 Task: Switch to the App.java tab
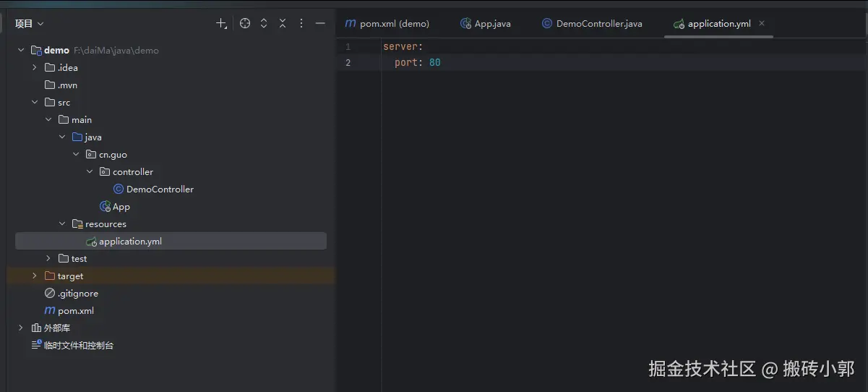tap(486, 24)
